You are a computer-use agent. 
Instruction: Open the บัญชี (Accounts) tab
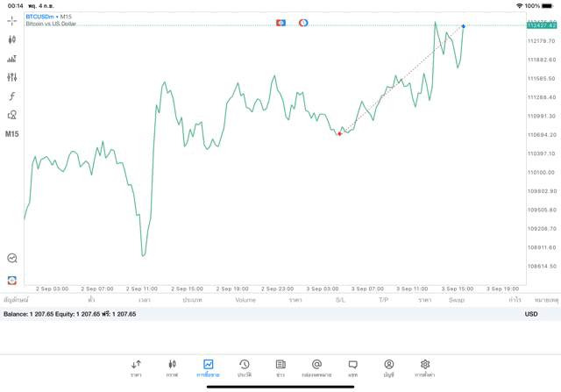[x=388, y=367]
